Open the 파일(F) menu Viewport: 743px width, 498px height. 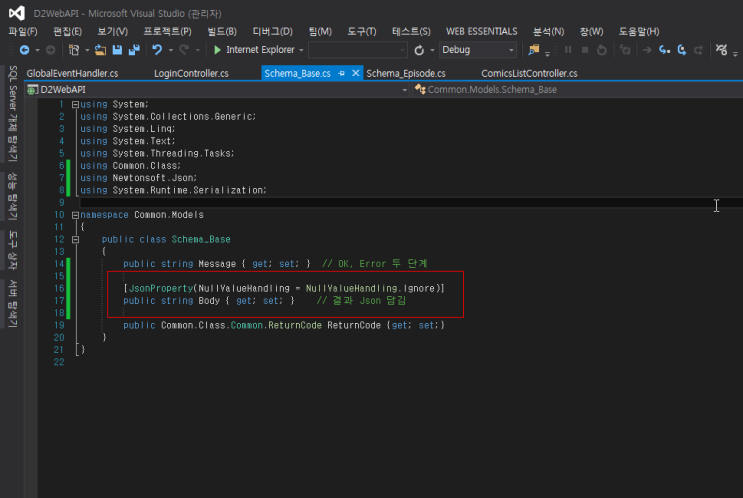click(23, 32)
